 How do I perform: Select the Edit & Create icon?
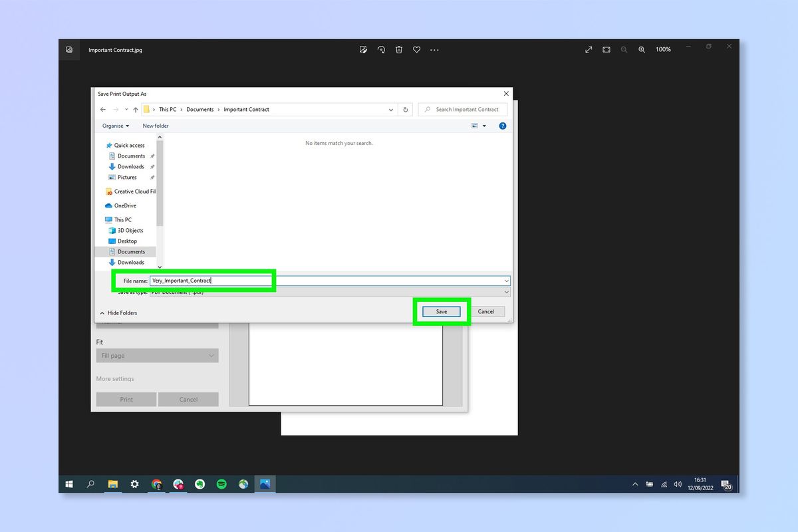coord(363,49)
